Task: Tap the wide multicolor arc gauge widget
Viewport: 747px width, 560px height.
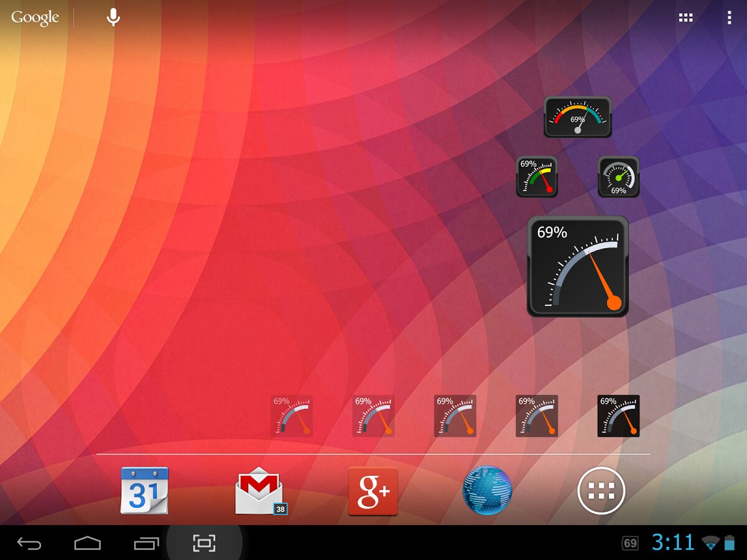Action: (x=578, y=117)
